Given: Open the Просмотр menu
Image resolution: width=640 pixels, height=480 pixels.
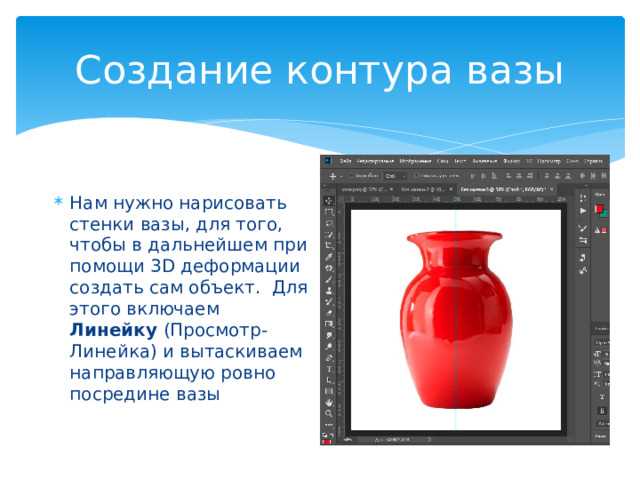Looking at the screenshot, I should (549, 161).
